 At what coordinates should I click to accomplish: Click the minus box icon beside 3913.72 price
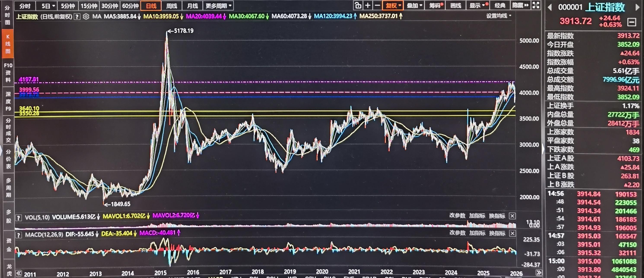click(x=631, y=22)
